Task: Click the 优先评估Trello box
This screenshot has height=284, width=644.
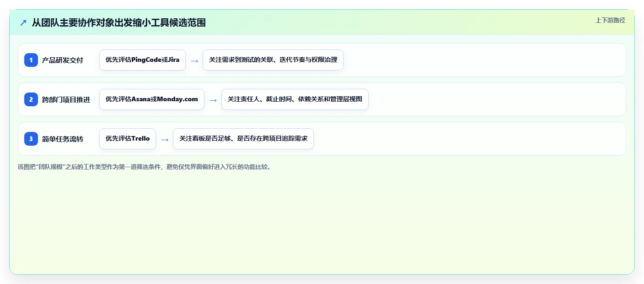Action: click(128, 139)
